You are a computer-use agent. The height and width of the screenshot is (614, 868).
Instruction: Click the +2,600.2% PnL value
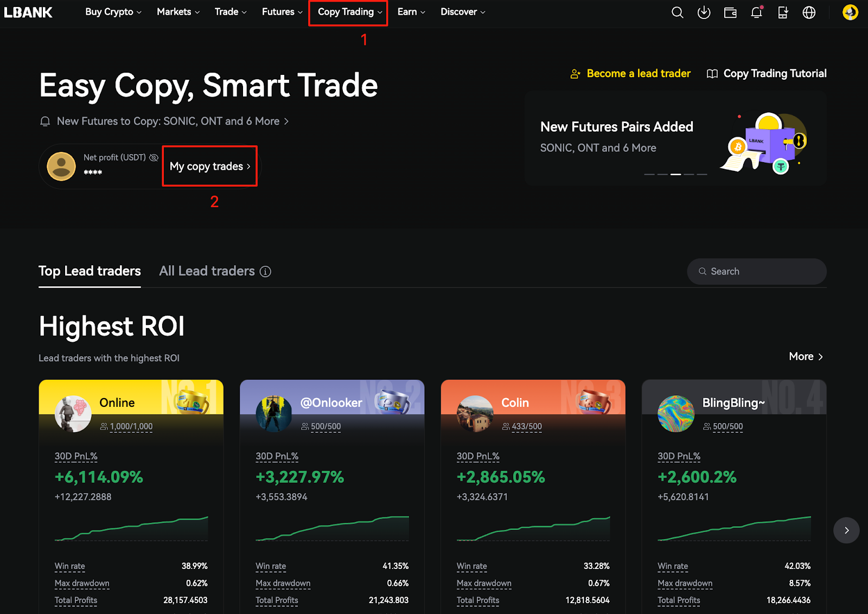pyautogui.click(x=697, y=477)
